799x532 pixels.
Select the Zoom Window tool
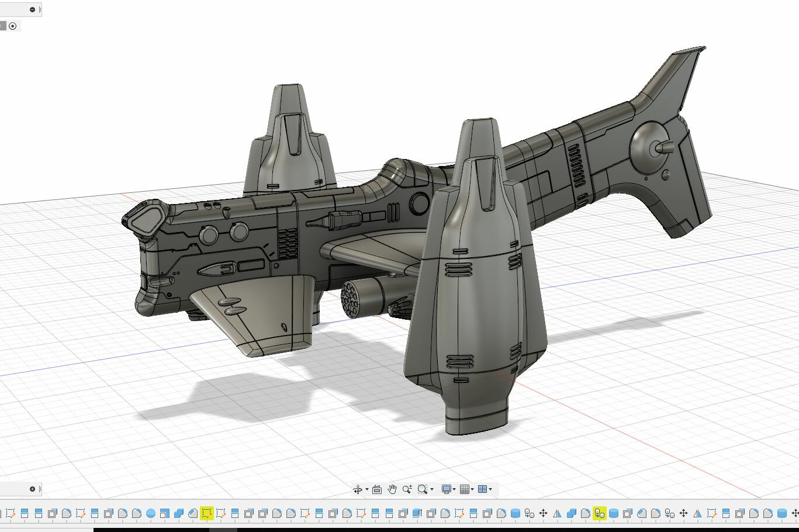[423, 489]
